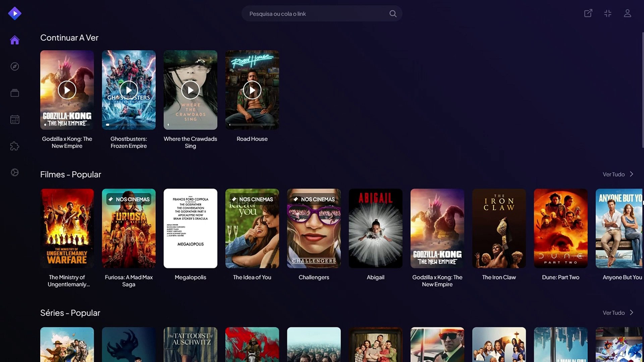Expand Filmes - Popular chevron arrow
Screen dimensions: 644x362
632,174
